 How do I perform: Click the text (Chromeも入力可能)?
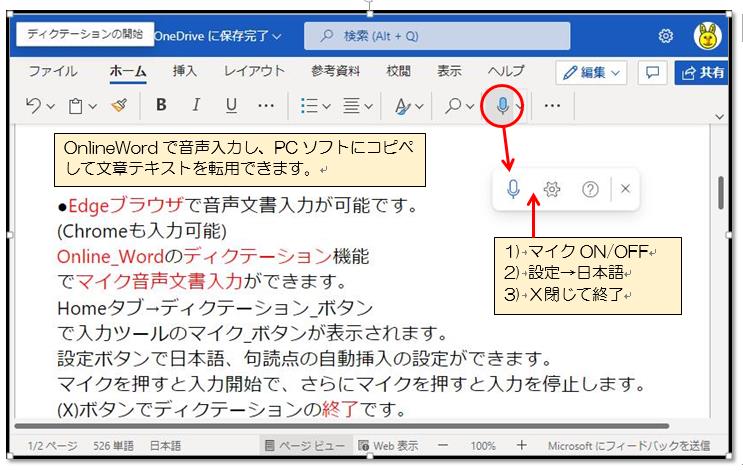pyautogui.click(x=142, y=231)
